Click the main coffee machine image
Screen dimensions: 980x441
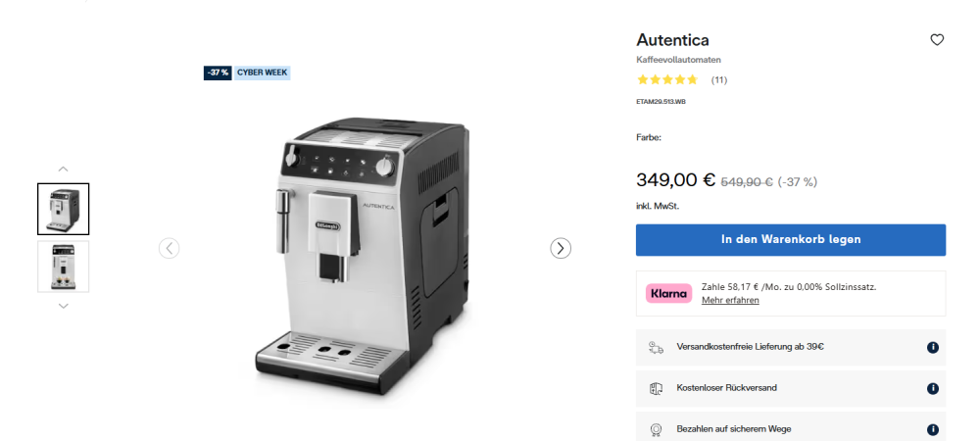click(x=365, y=256)
